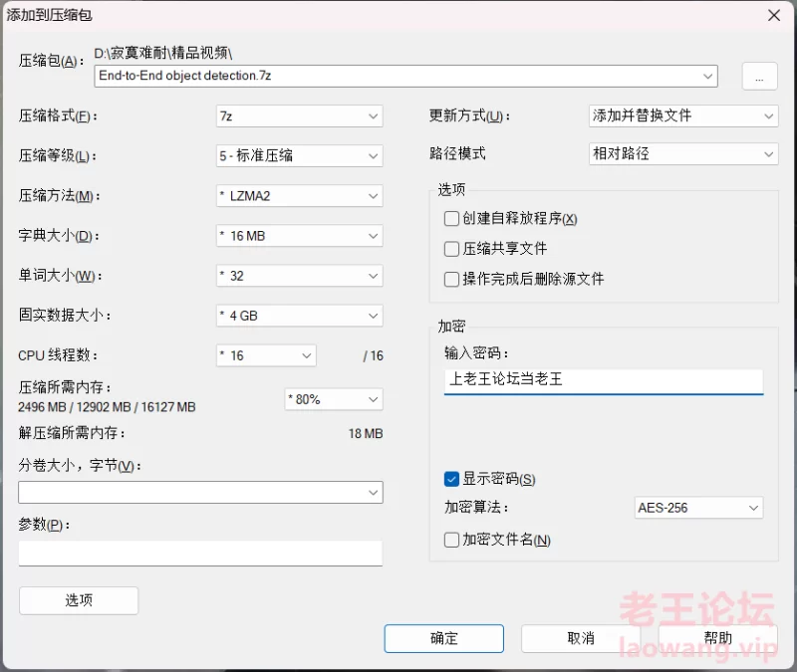The width and height of the screenshot is (797, 672).
Task: Click the 选项 options button
Action: pos(79,600)
